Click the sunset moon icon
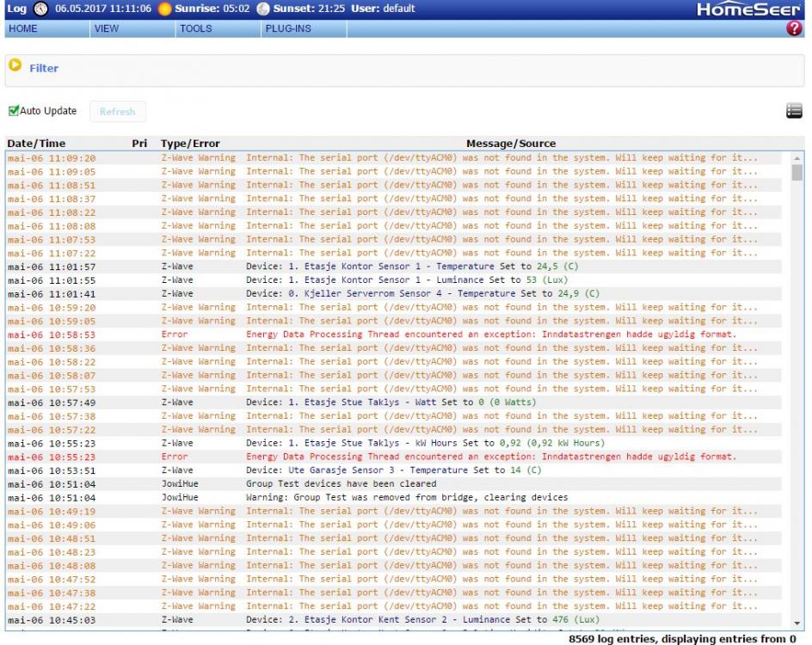This screenshot has width=812, height=645. 263,9
